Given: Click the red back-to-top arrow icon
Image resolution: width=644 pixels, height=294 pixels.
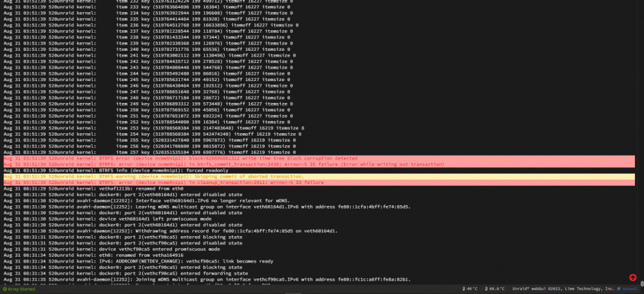Looking at the screenshot, I should tap(632, 278).
